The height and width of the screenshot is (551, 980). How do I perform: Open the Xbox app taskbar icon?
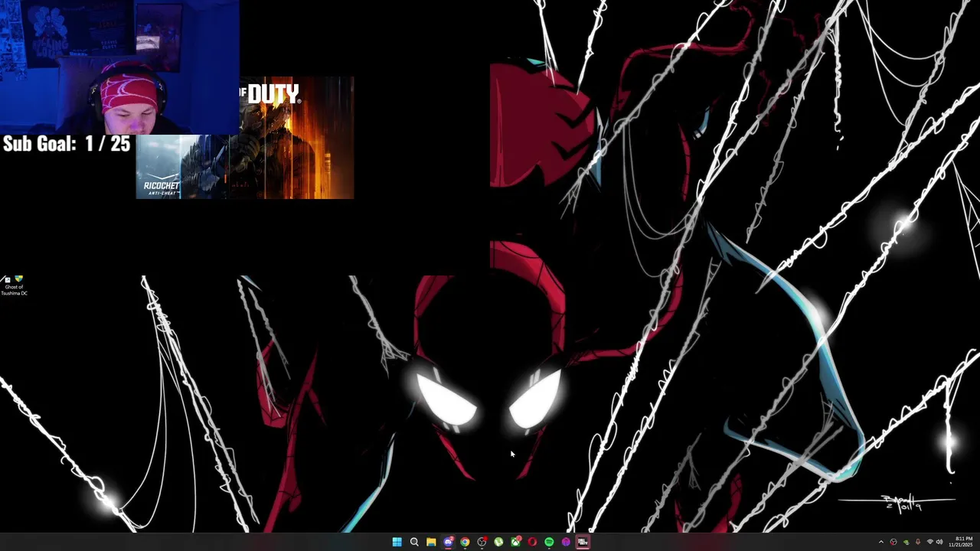515,542
